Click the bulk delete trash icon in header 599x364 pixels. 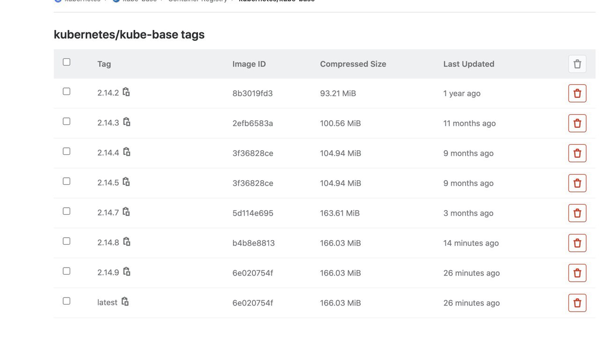click(577, 64)
